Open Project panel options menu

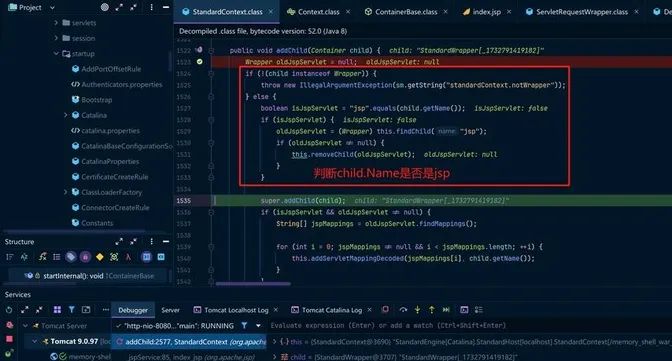click(151, 7)
